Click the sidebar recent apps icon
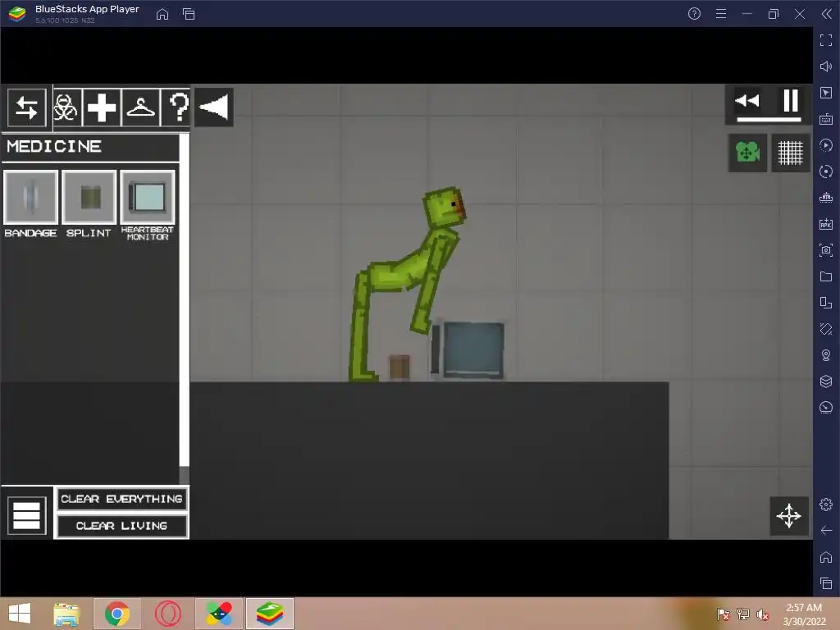This screenshot has width=840, height=630. (826, 583)
